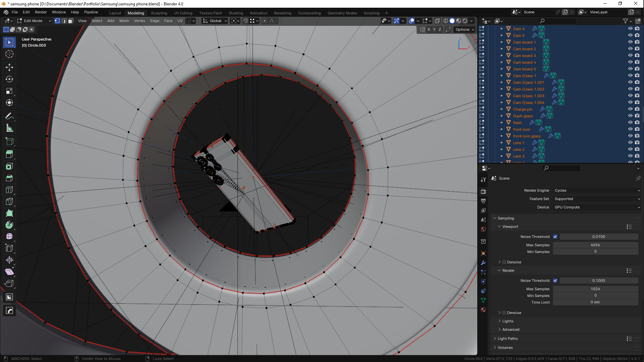
Task: Collapse the Sampling panel
Action: pyautogui.click(x=505, y=218)
